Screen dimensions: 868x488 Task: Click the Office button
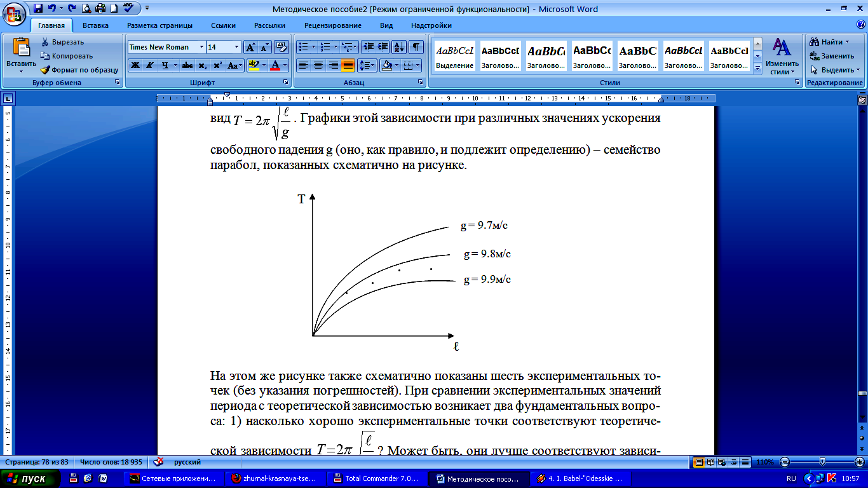click(15, 14)
